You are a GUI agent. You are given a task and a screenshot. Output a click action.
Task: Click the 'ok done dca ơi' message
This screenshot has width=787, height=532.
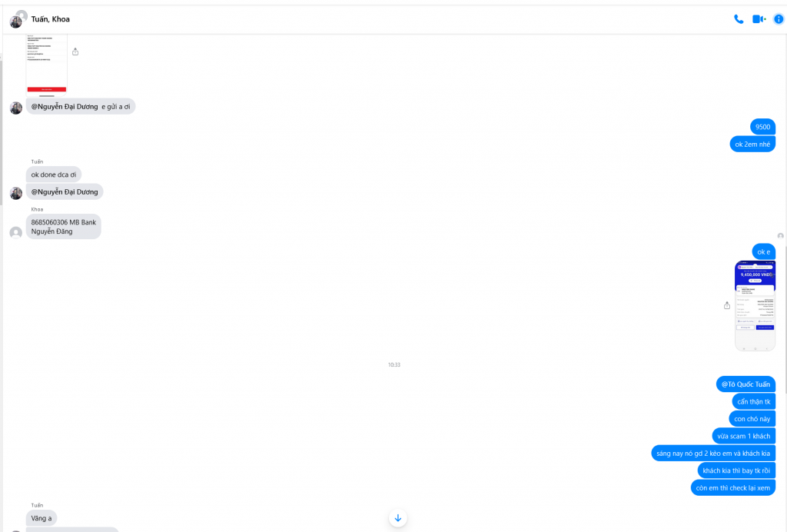click(x=54, y=175)
